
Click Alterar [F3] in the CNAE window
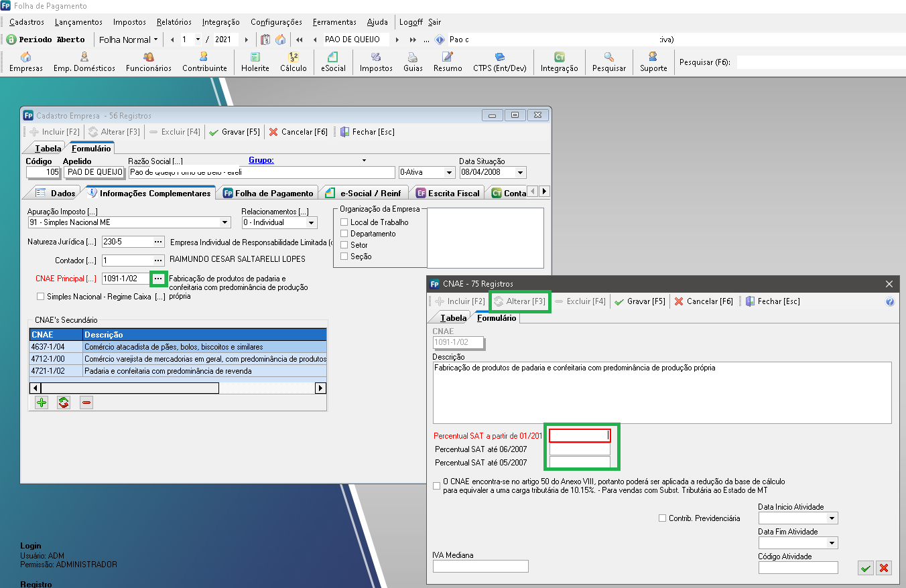520,301
